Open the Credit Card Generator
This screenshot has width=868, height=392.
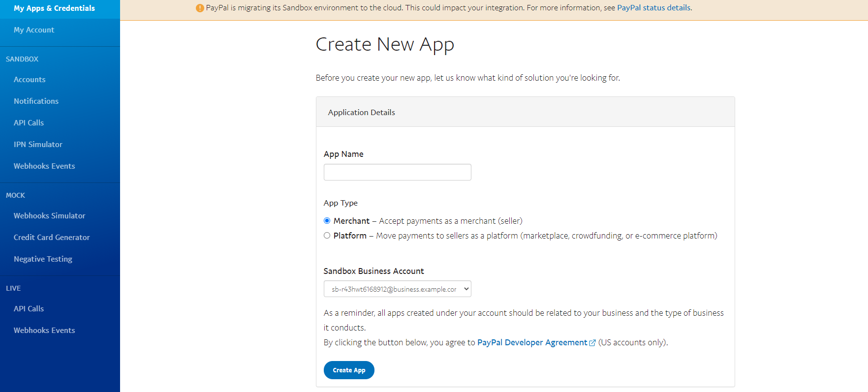coord(52,238)
